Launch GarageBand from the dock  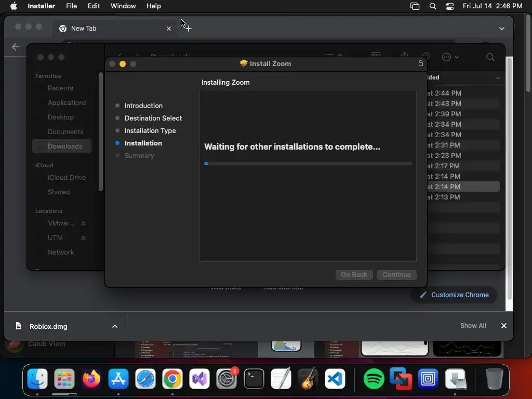pyautogui.click(x=308, y=378)
